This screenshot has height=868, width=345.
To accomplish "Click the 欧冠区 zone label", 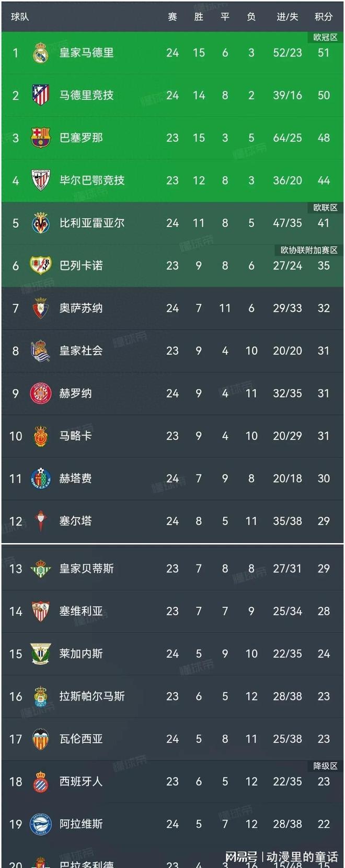I will tap(325, 38).
